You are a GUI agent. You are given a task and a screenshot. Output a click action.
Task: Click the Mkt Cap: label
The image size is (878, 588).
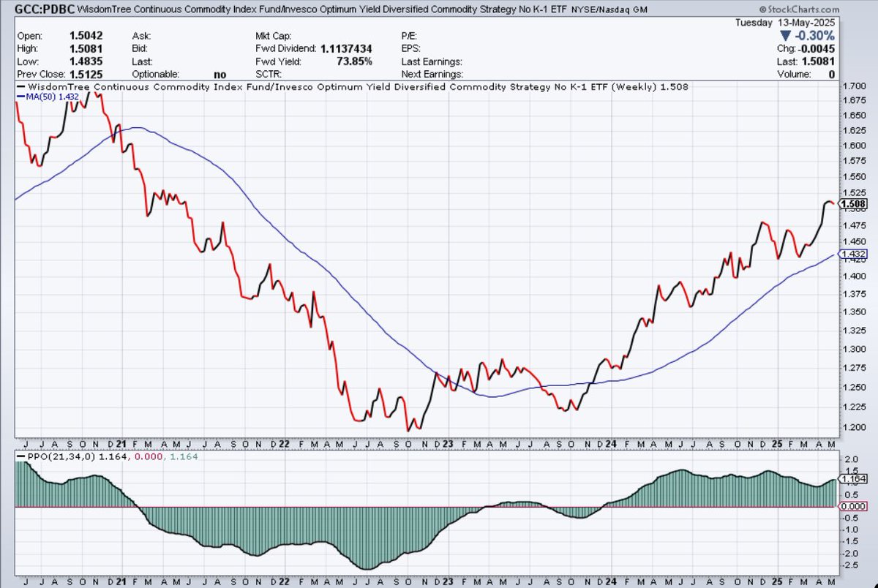(x=273, y=36)
